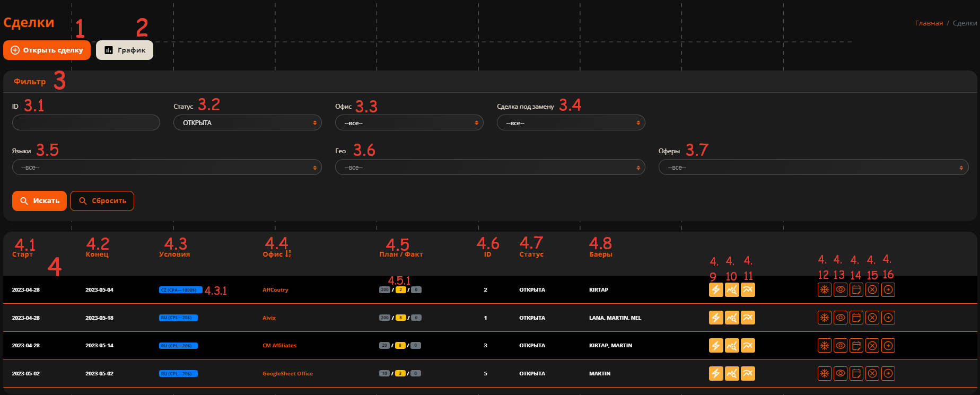Click trend lines icon in CM Affiliates row

pos(748,346)
